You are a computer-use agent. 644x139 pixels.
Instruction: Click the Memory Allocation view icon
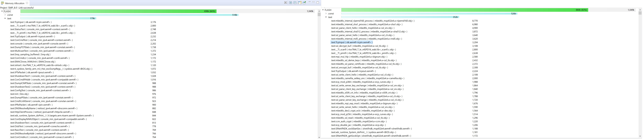click(x=3, y=3)
